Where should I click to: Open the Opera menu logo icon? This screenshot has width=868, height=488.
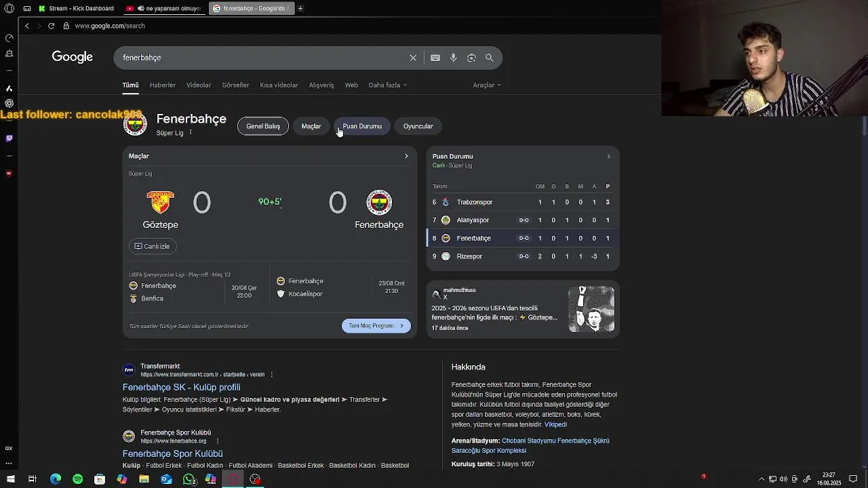click(x=9, y=9)
